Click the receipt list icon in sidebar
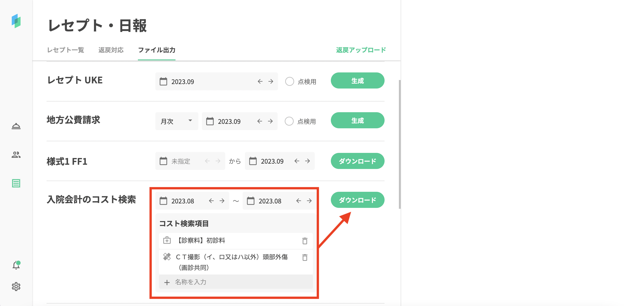This screenshot has width=644, height=306. click(16, 183)
